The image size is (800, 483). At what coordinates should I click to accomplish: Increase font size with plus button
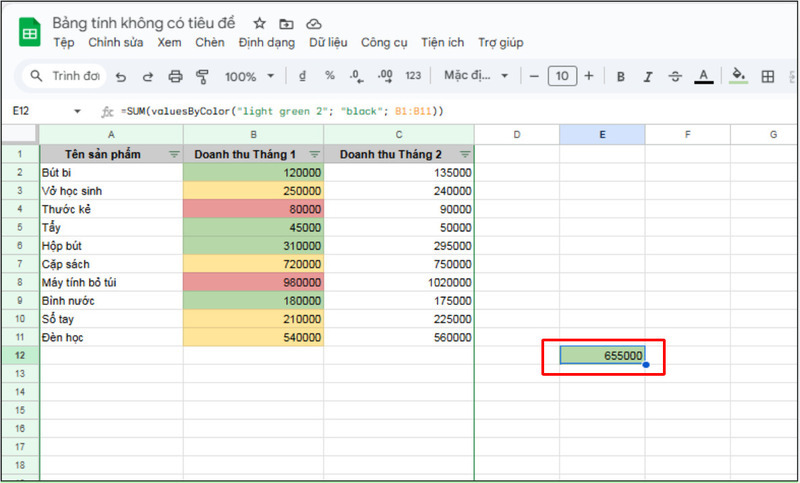589,76
